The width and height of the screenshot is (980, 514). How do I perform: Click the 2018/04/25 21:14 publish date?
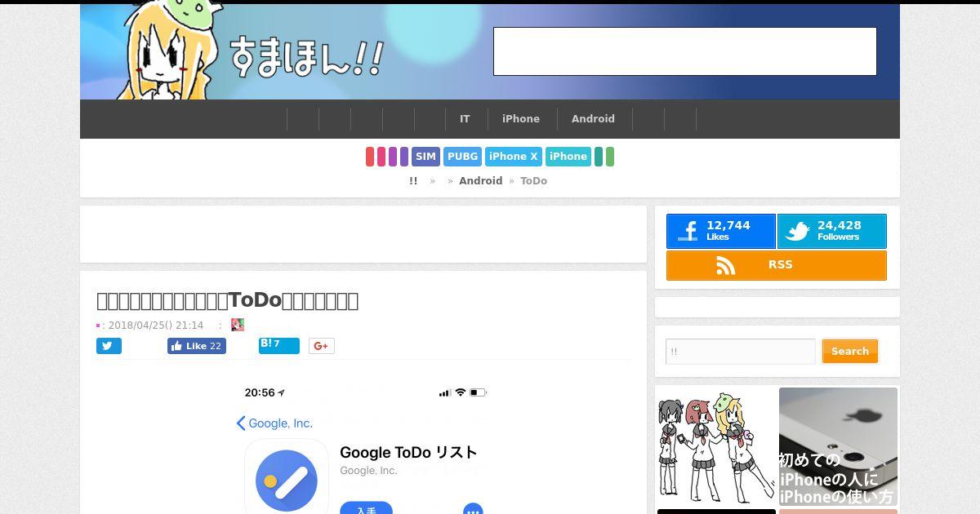click(156, 325)
